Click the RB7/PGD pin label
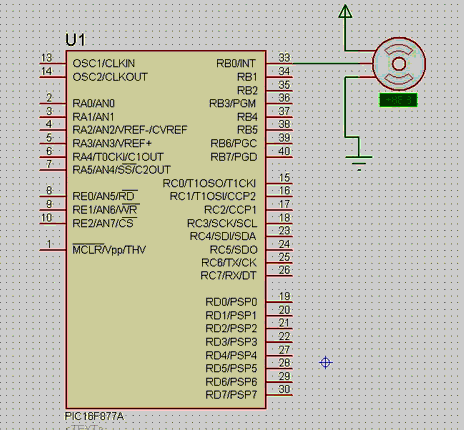 pos(234,157)
